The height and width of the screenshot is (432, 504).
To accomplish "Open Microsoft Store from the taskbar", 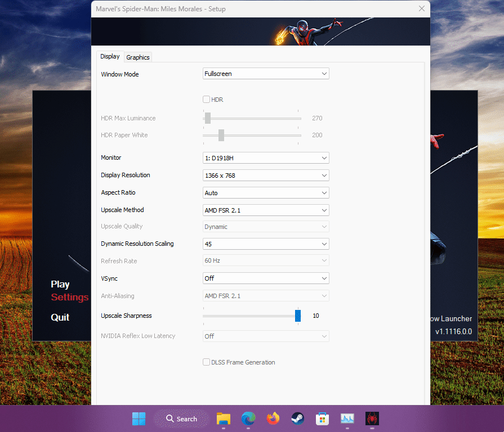I will [x=323, y=418].
